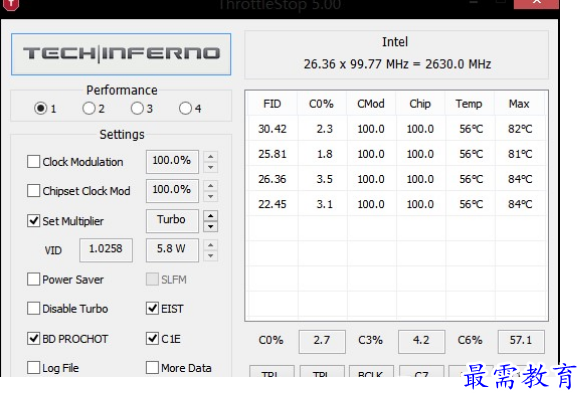The image size is (585, 408).
Task: Select Performance profile 2
Action: click(x=89, y=108)
